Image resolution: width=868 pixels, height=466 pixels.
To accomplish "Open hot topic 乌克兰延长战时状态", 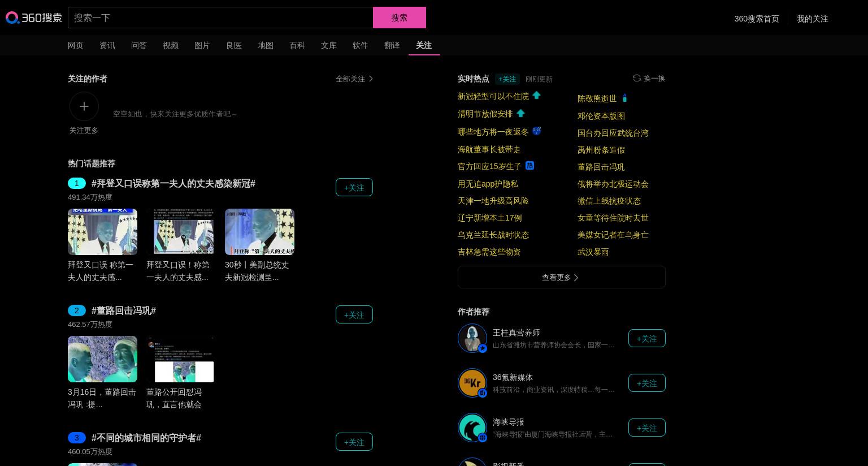I will click(493, 235).
